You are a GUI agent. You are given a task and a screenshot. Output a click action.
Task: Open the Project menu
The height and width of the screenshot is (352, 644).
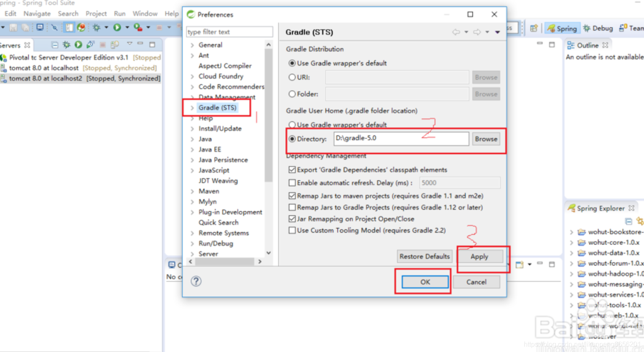click(x=96, y=13)
